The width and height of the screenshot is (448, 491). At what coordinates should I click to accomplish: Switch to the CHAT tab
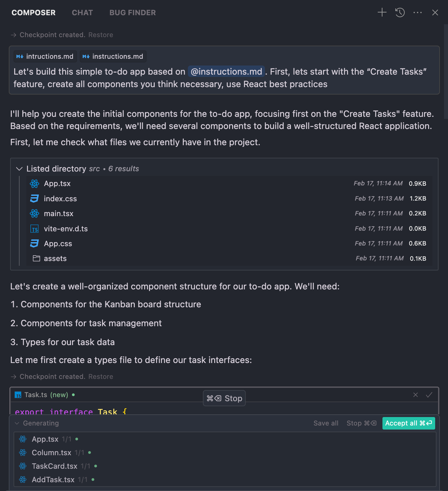(82, 12)
